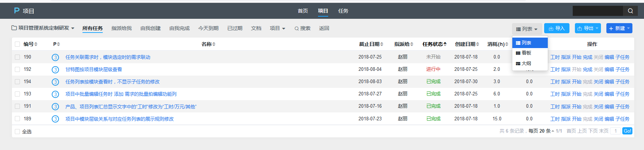Check the checkbox for task 190

(x=17, y=57)
